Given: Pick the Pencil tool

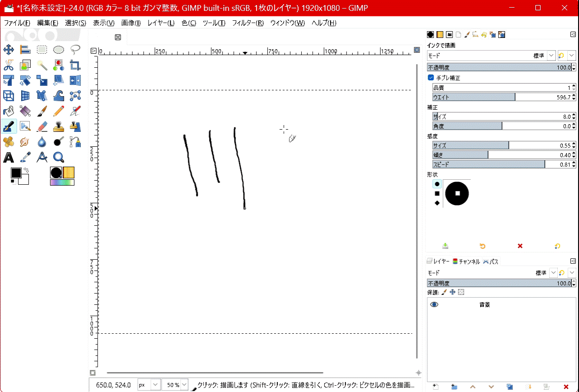Looking at the screenshot, I should (59, 111).
